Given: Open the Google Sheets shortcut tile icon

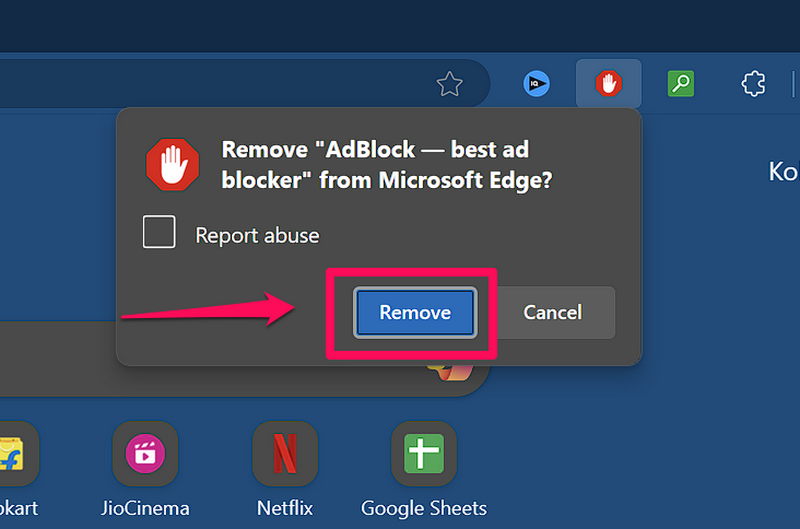Looking at the screenshot, I should pyautogui.click(x=424, y=454).
